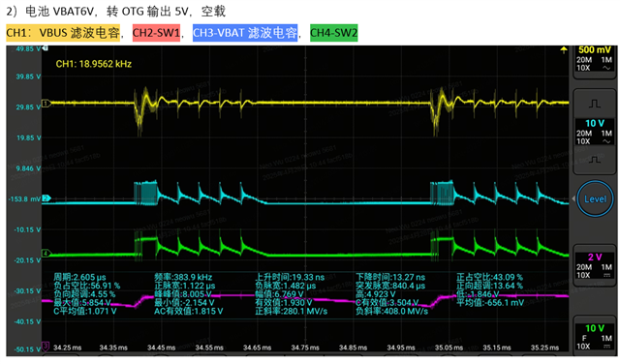Click the 平均值:-656.1 mV measurement

[490, 303]
